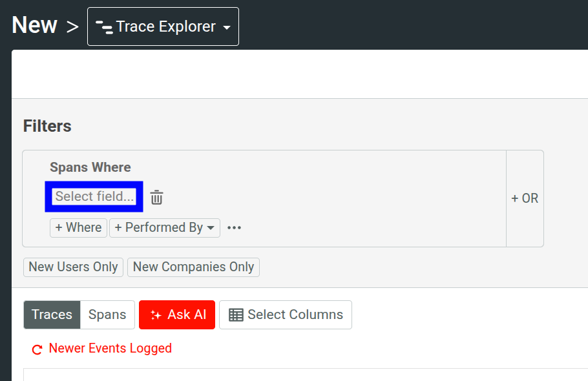The width and height of the screenshot is (588, 381).
Task: Select the Traces tab
Action: 52,314
